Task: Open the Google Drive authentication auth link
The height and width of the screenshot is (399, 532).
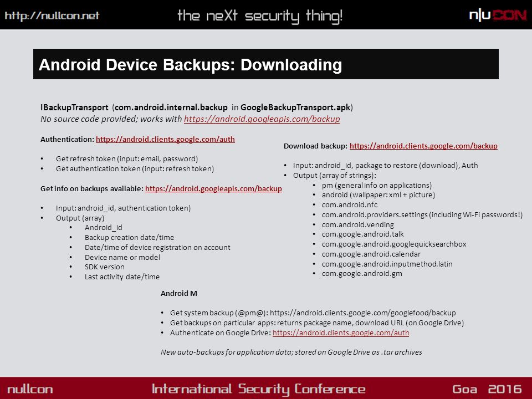Action: 341,332
